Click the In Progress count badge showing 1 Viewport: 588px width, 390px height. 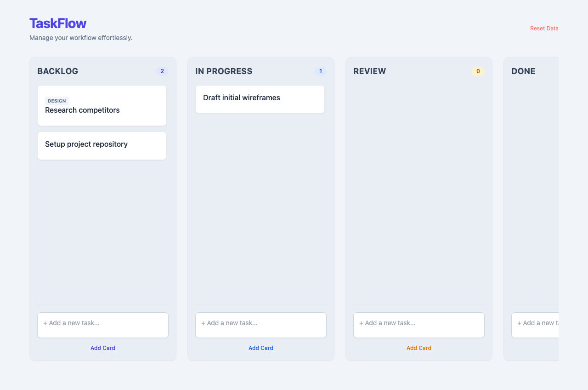coord(320,71)
